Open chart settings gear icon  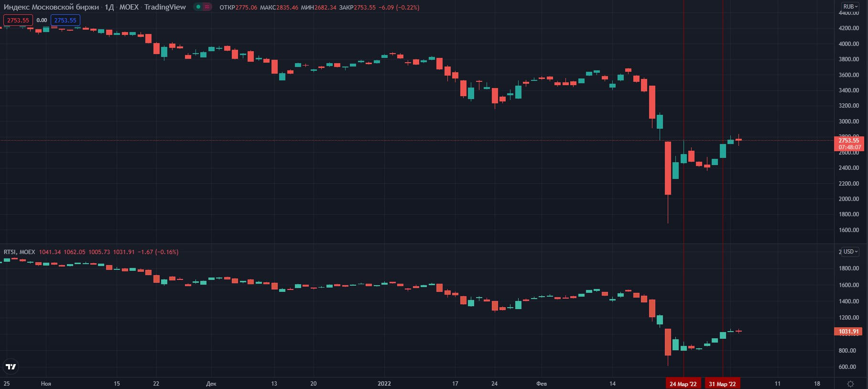tap(850, 384)
